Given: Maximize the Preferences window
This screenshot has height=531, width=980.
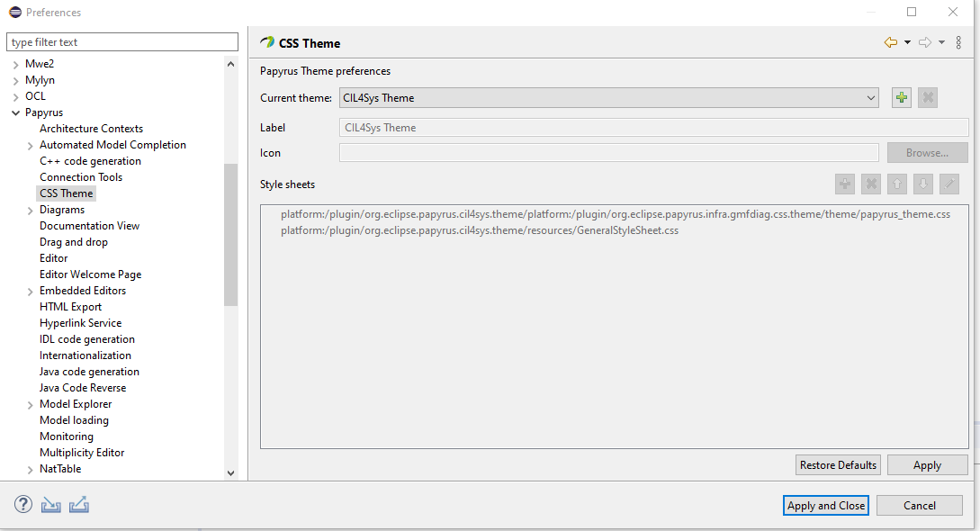Looking at the screenshot, I should pos(912,12).
